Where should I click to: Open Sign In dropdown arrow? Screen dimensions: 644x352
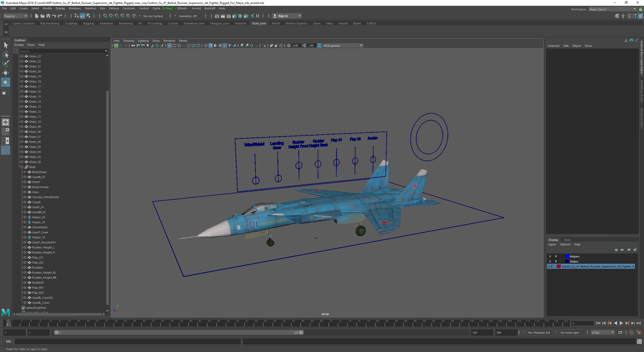299,16
